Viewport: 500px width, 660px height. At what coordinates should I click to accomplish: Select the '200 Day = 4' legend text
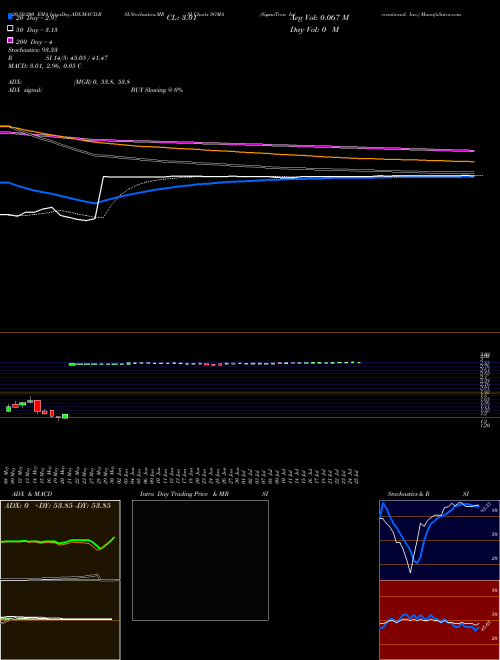[34, 42]
